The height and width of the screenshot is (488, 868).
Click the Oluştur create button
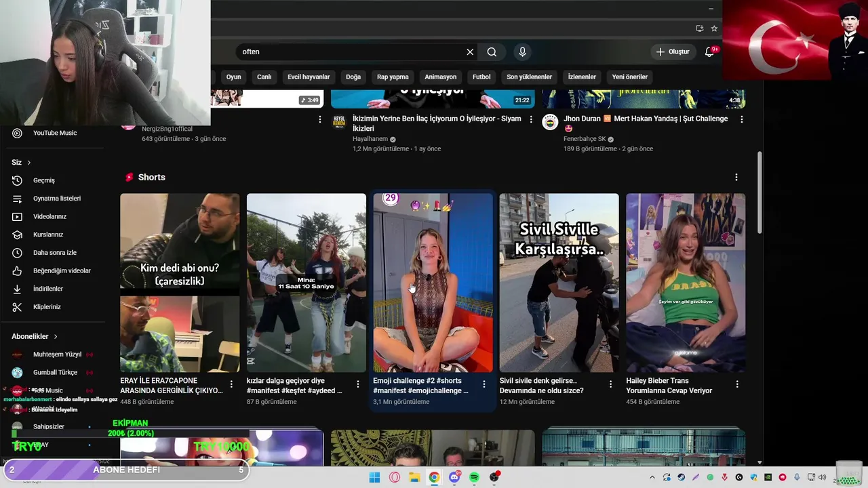[x=672, y=52]
